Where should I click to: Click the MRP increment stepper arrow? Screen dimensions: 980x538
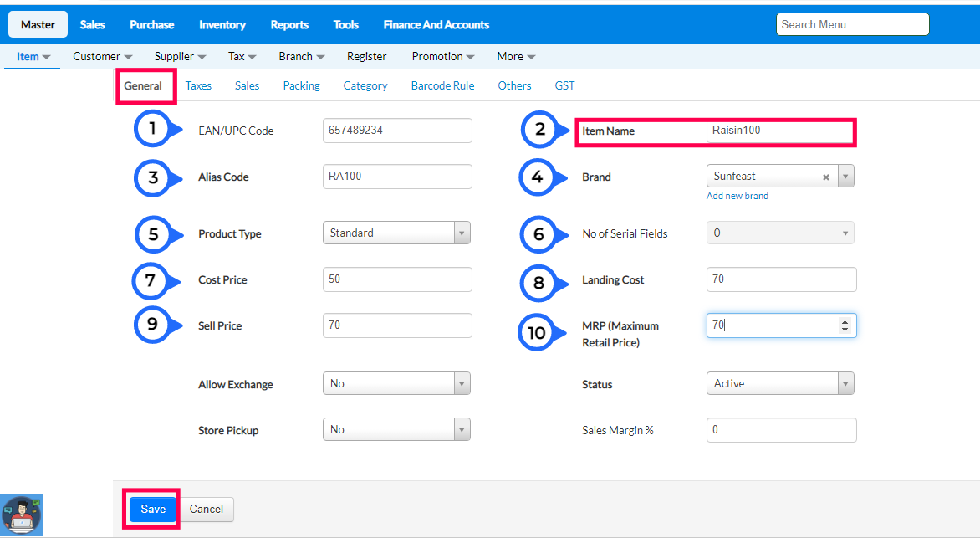point(845,321)
